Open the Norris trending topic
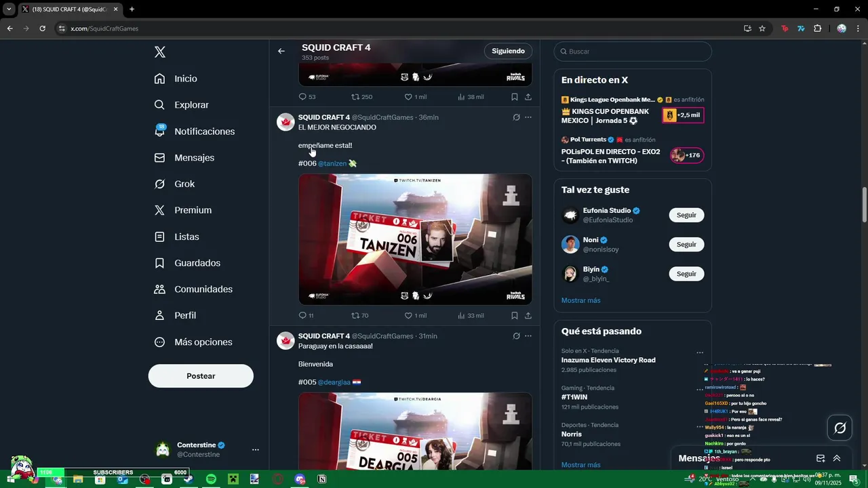868x488 pixels. click(572, 434)
